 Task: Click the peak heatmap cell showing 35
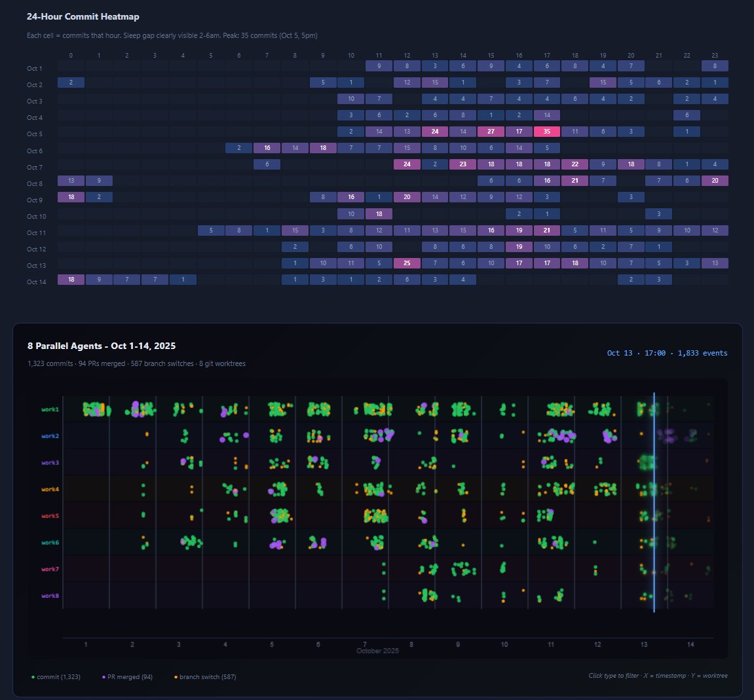click(547, 131)
